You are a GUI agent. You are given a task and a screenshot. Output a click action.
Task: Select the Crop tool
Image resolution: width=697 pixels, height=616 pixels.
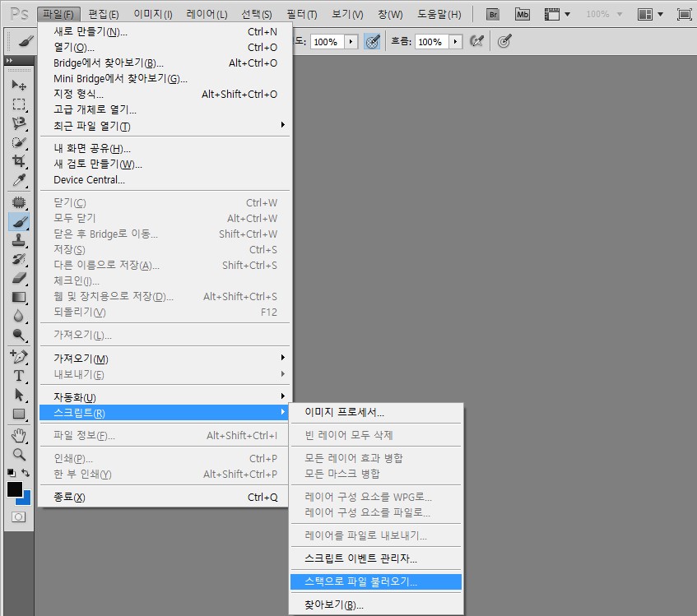point(19,160)
